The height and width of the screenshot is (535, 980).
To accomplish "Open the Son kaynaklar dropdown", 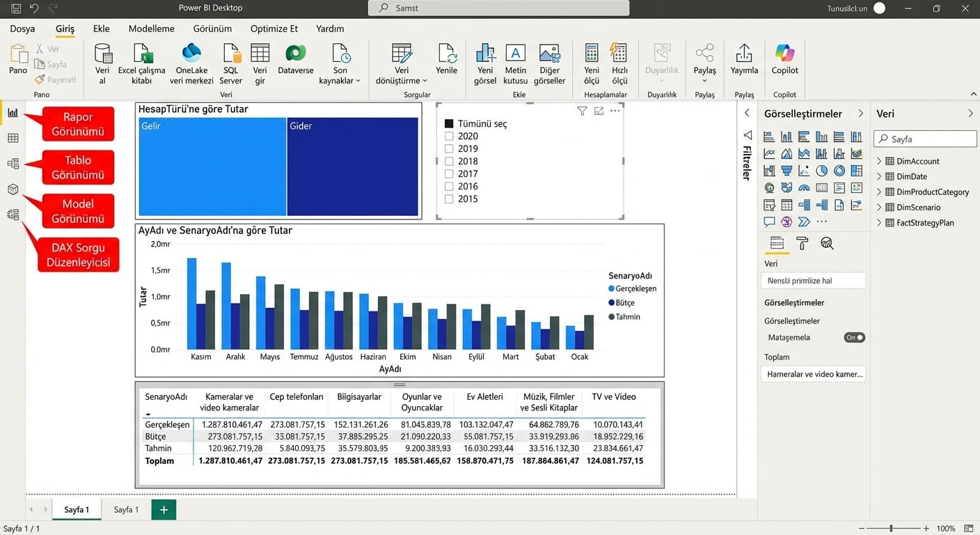I will point(340,64).
